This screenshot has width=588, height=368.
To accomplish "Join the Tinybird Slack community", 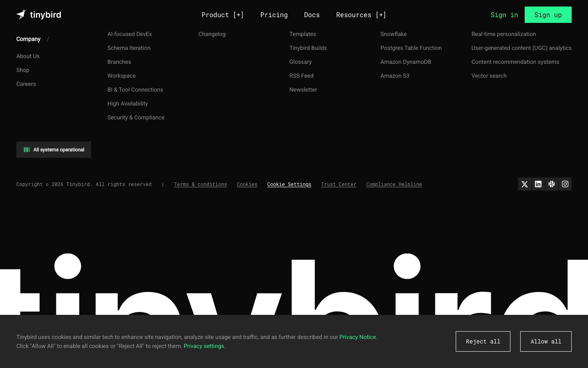I will pos(552,184).
